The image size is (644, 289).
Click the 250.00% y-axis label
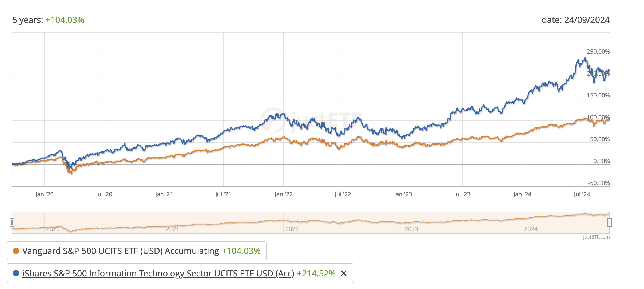point(598,52)
